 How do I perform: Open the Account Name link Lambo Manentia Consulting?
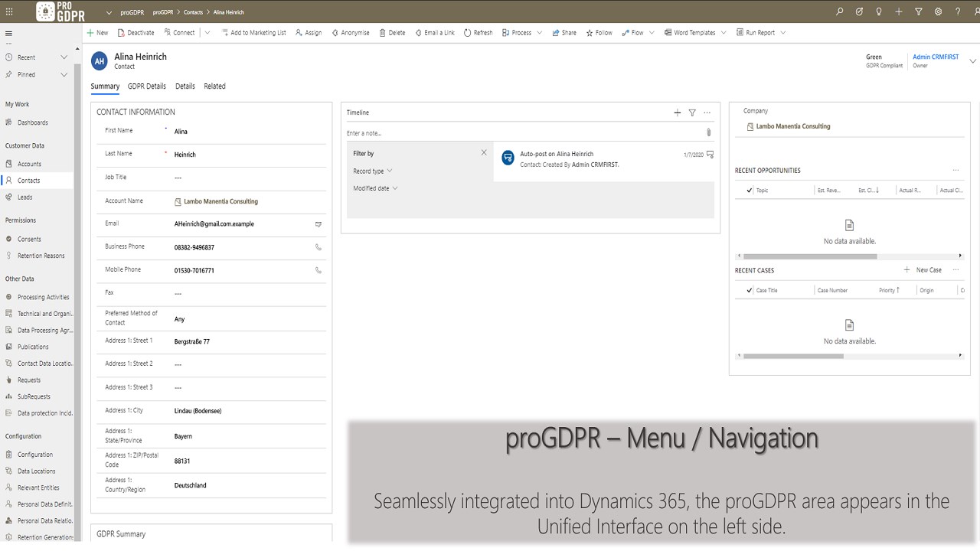pos(220,201)
